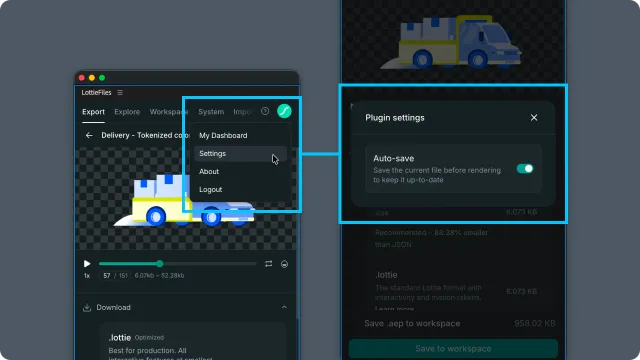This screenshot has height=360, width=640.
Task: Switch to the Explore tab
Action: pyautogui.click(x=127, y=112)
